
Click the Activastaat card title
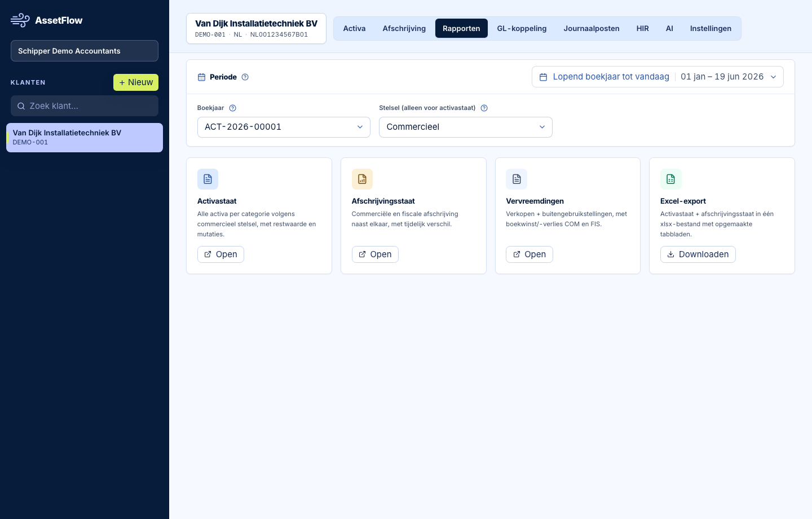pyautogui.click(x=217, y=201)
